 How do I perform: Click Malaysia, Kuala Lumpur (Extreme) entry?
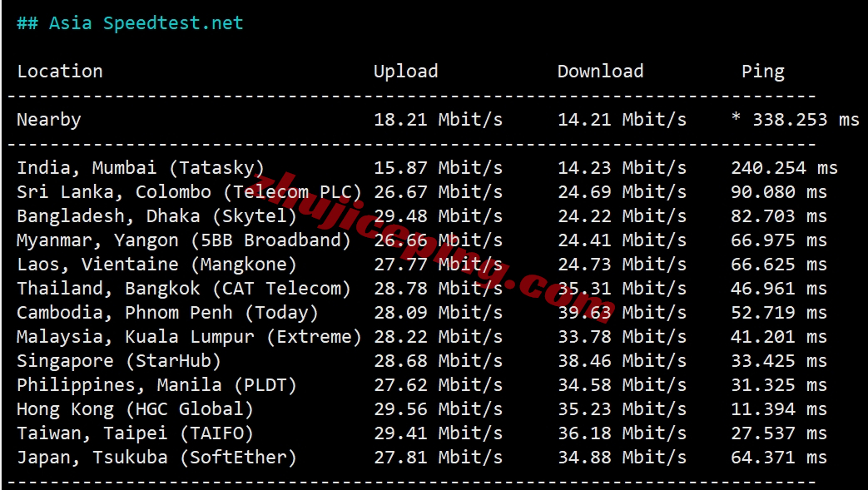[189, 337]
